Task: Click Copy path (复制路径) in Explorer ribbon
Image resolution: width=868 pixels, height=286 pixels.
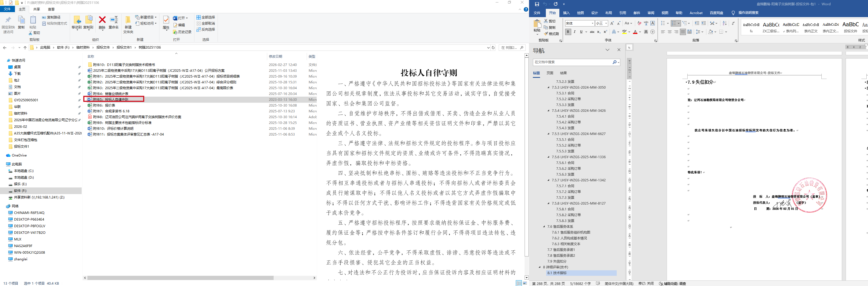Action: tap(51, 17)
